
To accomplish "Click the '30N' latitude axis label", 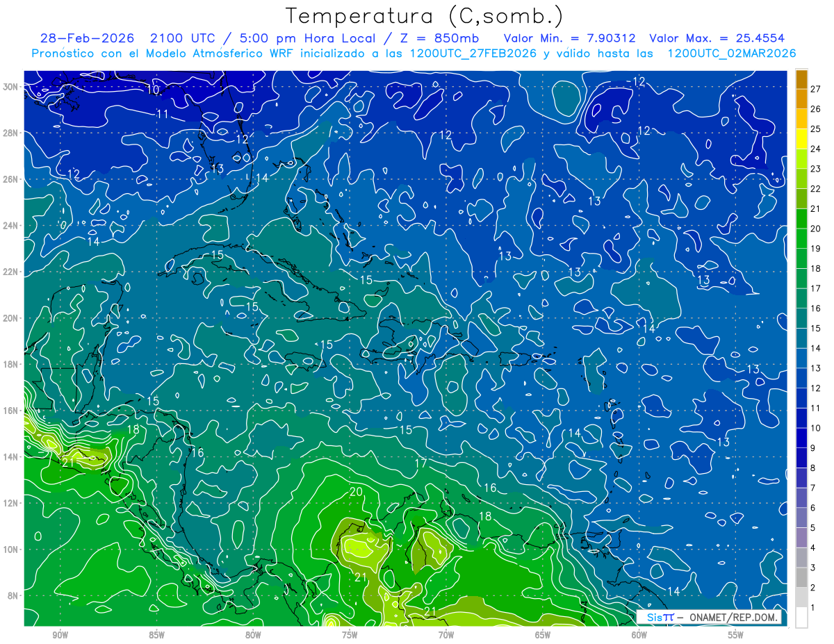I will pos(11,87).
